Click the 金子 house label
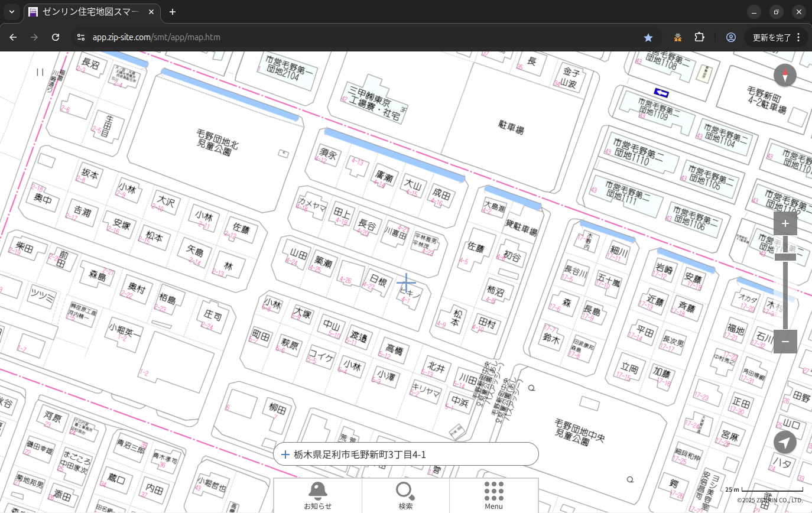The width and height of the screenshot is (812, 513). click(x=571, y=72)
